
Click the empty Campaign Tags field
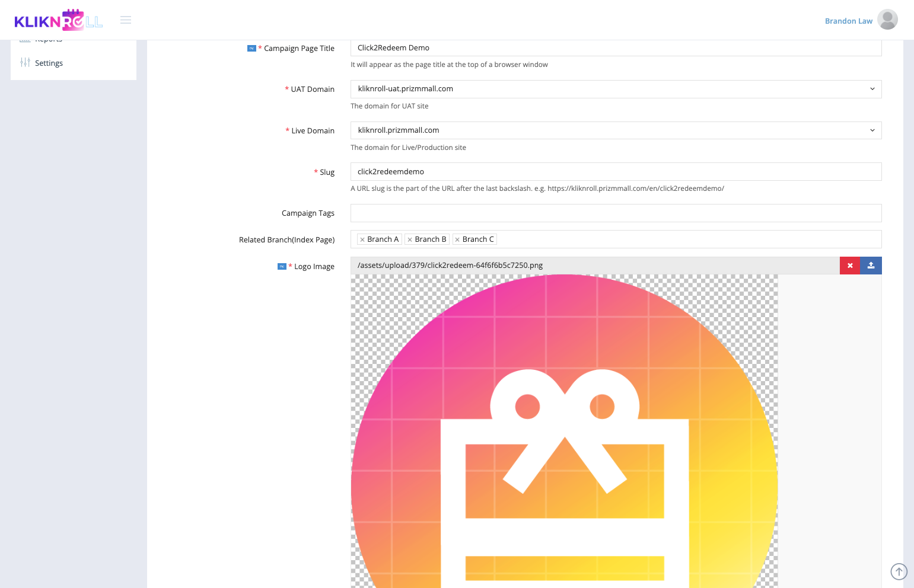tap(616, 213)
